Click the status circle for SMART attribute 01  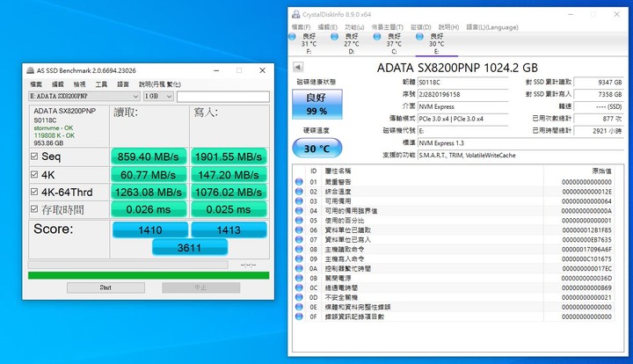299,182
